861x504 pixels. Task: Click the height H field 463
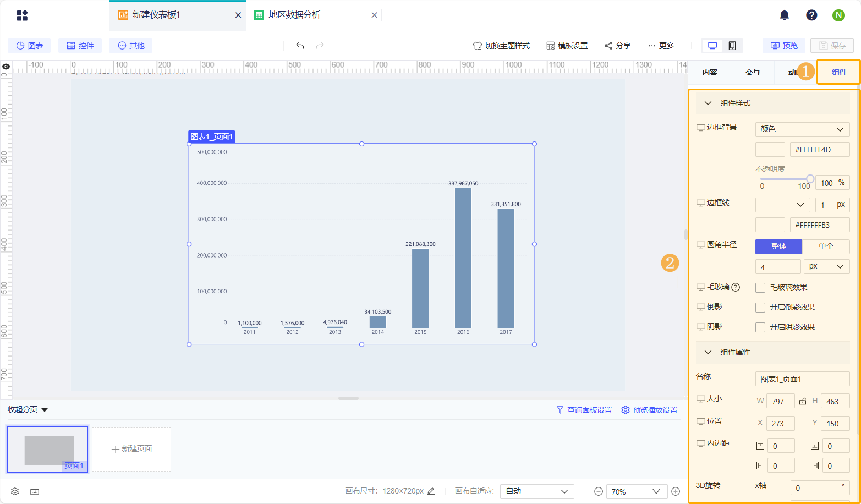pos(835,401)
